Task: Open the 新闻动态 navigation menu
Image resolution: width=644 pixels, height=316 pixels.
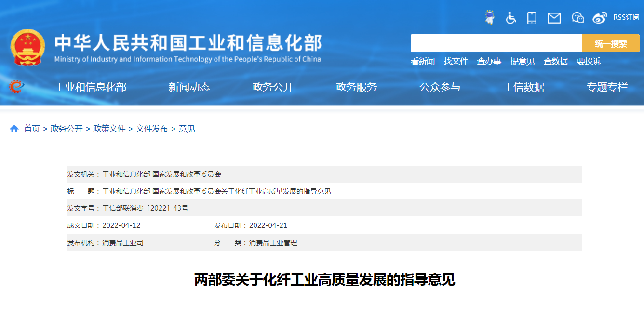Action: click(x=189, y=87)
